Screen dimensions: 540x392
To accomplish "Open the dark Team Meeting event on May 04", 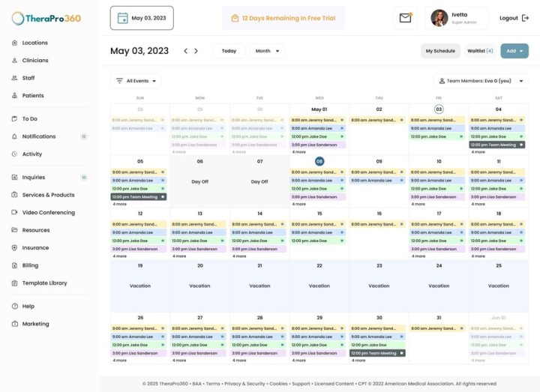I will tap(497, 145).
